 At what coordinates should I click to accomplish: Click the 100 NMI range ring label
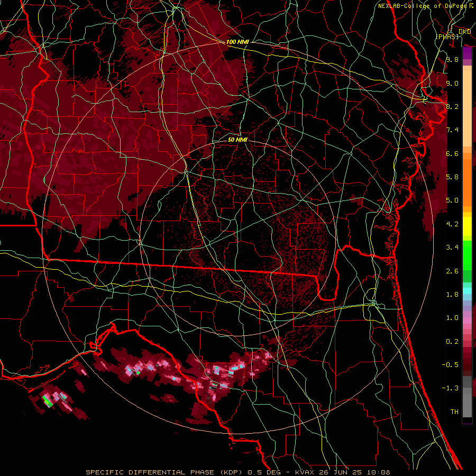237,42
